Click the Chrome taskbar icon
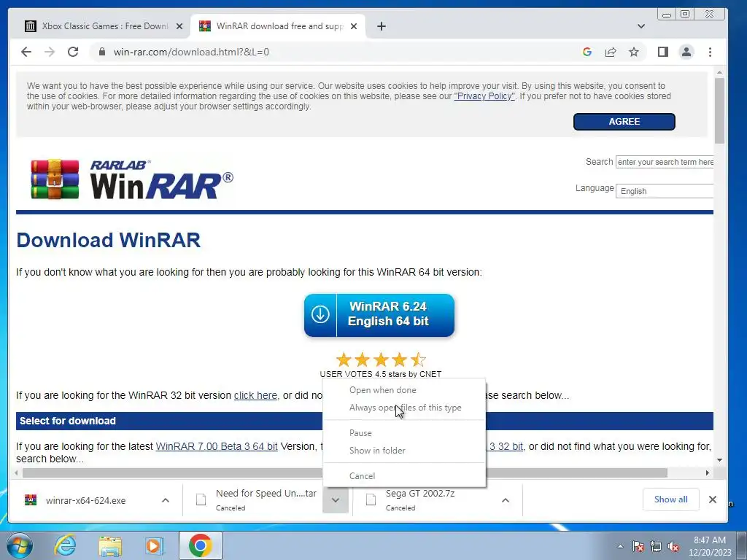 point(200,545)
